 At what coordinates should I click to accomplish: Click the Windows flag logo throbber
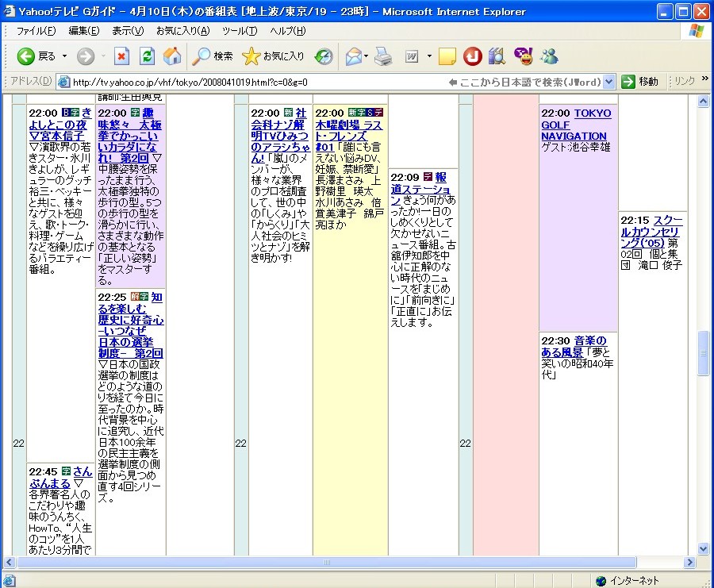697,31
